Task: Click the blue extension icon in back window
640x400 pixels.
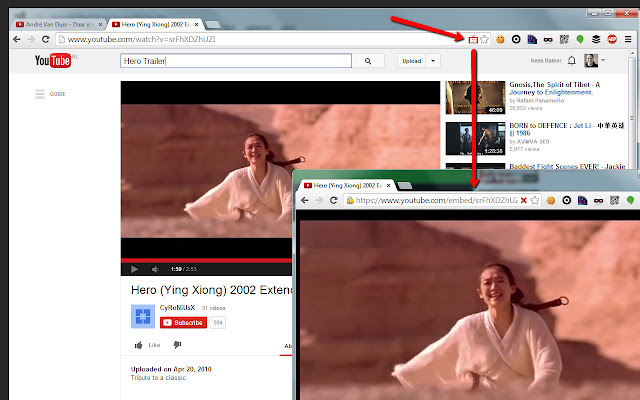Action: click(x=532, y=39)
